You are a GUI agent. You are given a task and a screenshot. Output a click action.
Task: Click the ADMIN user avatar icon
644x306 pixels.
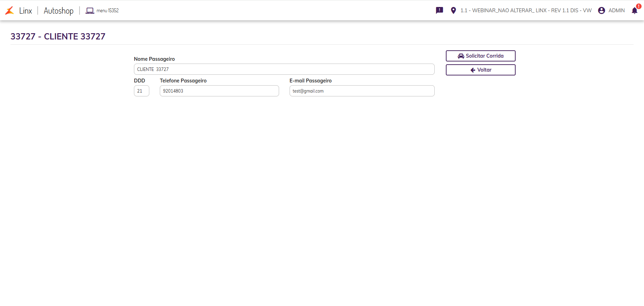[601, 10]
